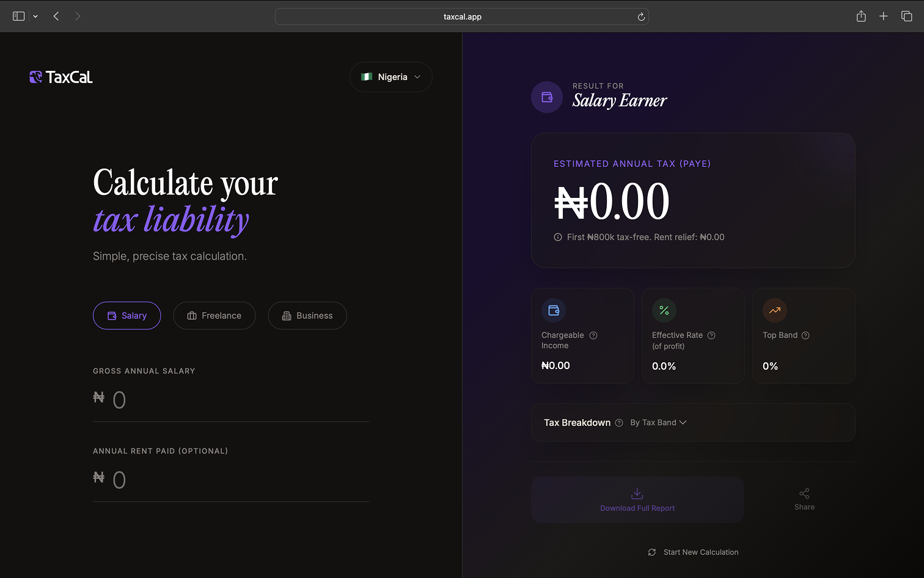This screenshot has width=924, height=578.
Task: Click the Start New Calculation link
Action: pyautogui.click(x=701, y=552)
